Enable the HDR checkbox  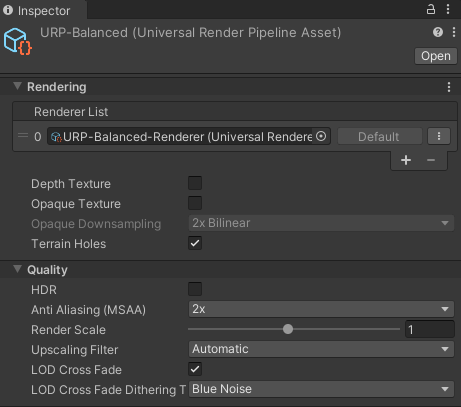point(195,289)
